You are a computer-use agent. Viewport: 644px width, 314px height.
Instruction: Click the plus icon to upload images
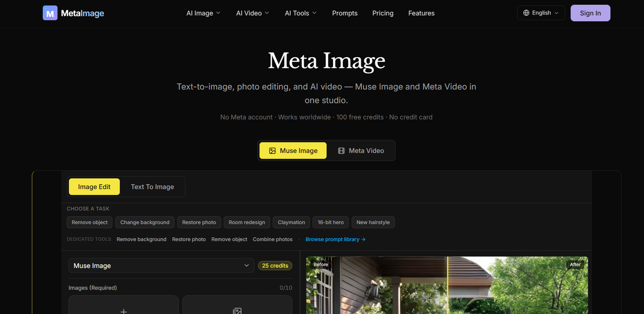[x=124, y=311]
